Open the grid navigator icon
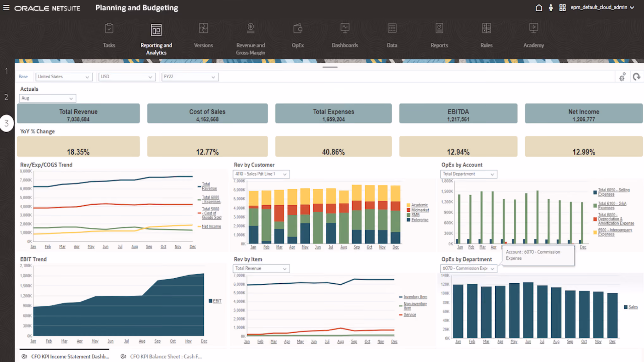This screenshot has width=644, height=362. pos(562,8)
